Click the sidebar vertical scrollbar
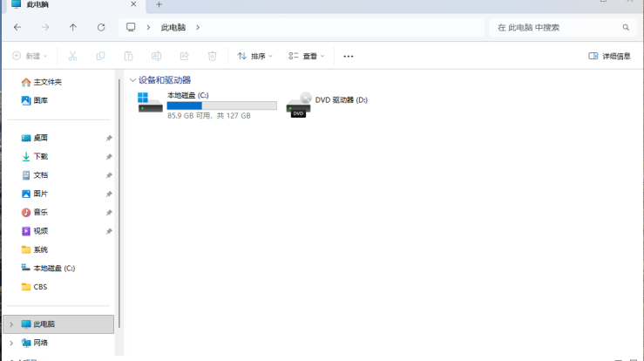This screenshot has height=361, width=644. pyautogui.click(x=119, y=203)
